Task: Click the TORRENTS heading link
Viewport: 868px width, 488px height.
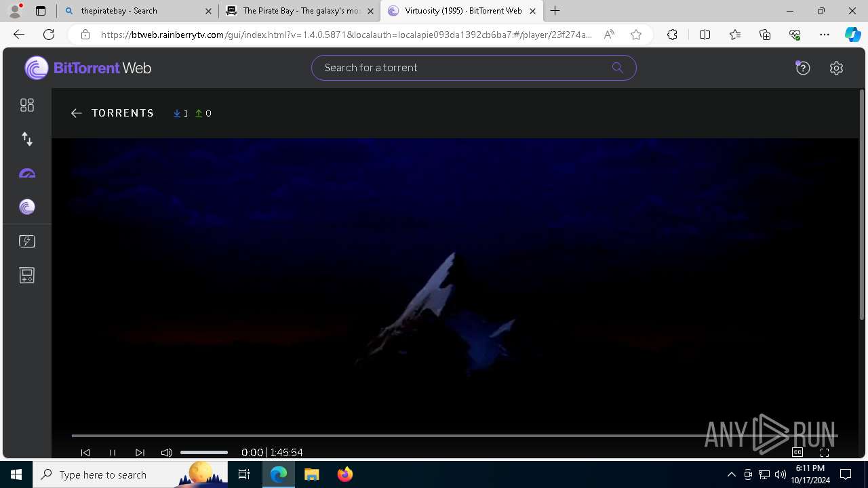Action: [123, 113]
